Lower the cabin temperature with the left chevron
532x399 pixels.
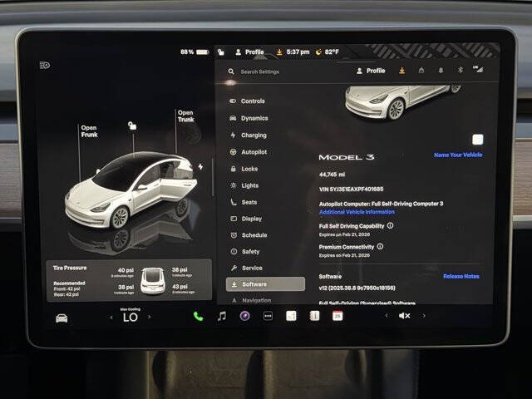[111, 318]
